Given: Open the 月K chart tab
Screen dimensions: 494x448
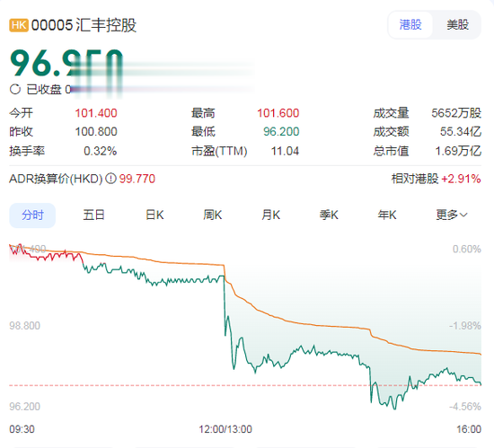Looking at the screenshot, I should [x=271, y=215].
